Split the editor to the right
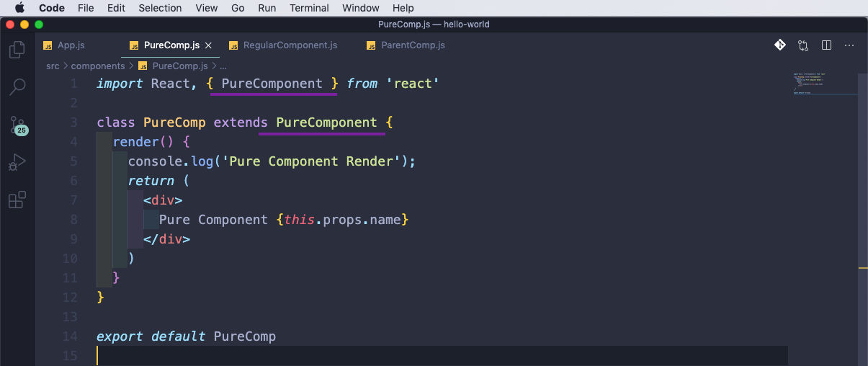This screenshot has height=366, width=868. [826, 45]
